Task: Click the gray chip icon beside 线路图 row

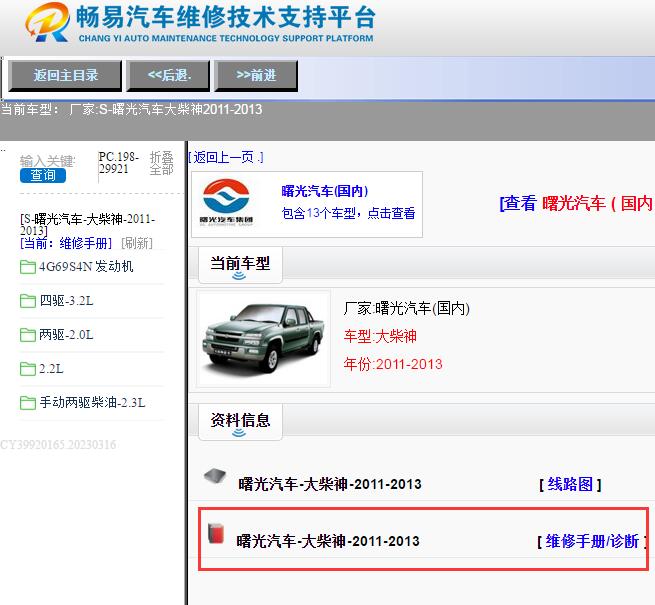Action: [x=215, y=476]
